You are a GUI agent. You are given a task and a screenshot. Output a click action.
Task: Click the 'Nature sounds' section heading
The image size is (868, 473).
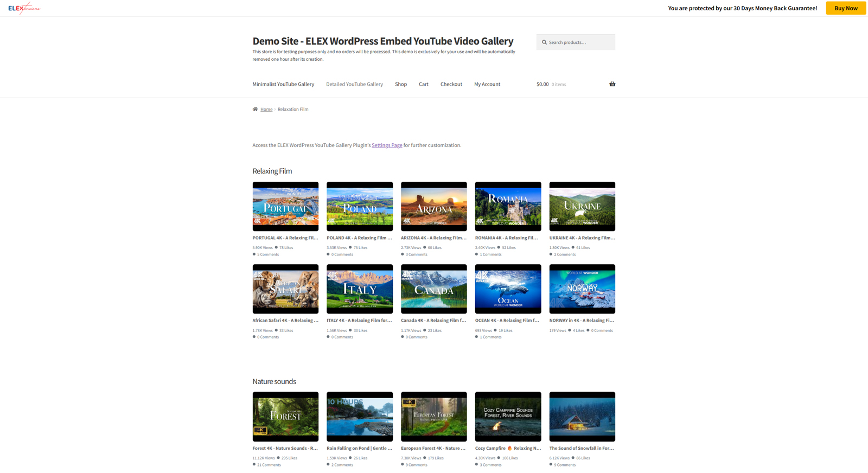274,381
